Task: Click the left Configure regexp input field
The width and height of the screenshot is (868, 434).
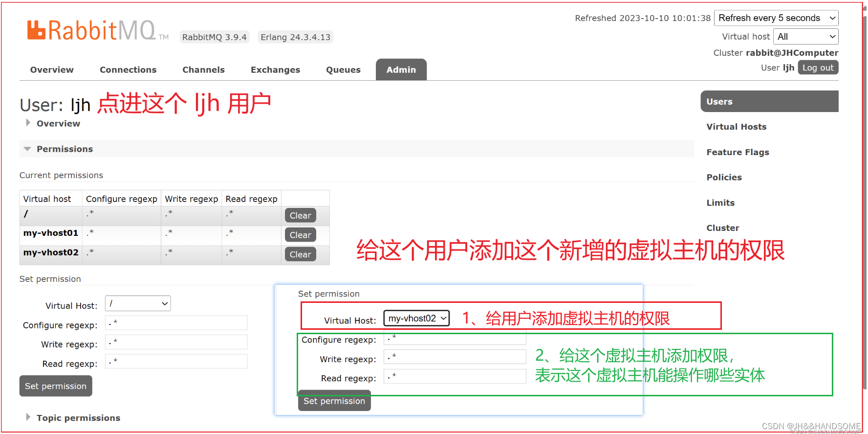Action: [176, 323]
